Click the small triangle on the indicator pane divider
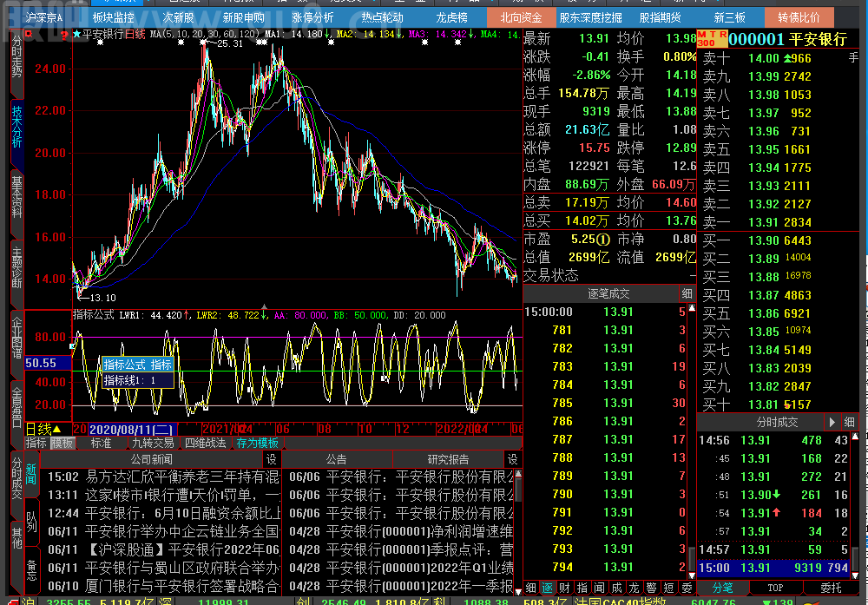This screenshot has height=605, width=868. 264,306
